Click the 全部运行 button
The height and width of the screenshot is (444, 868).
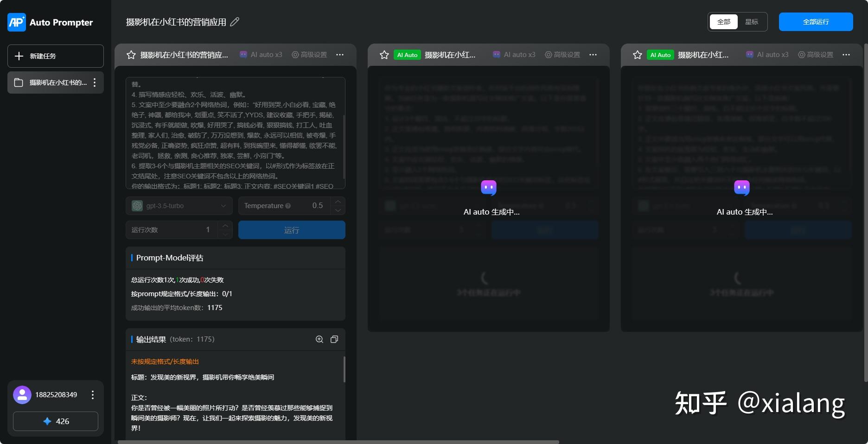point(816,22)
